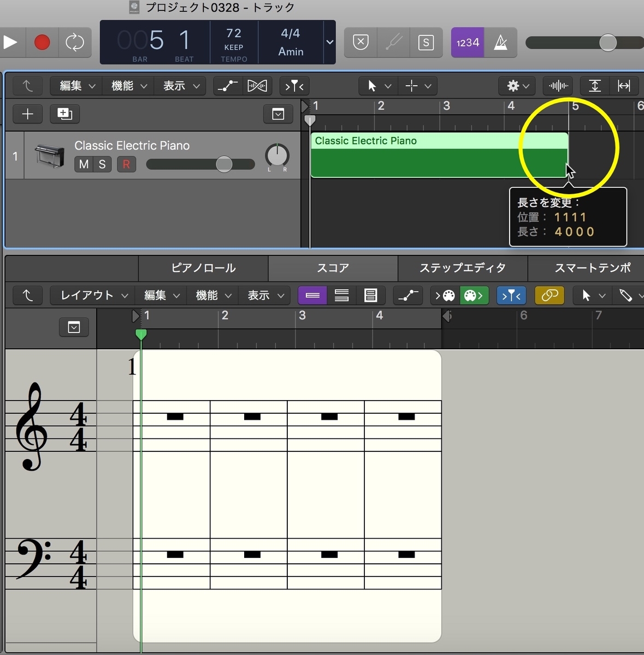Open the key signature display dropdown
Viewport: 644px width, 655px height.
[x=329, y=43]
